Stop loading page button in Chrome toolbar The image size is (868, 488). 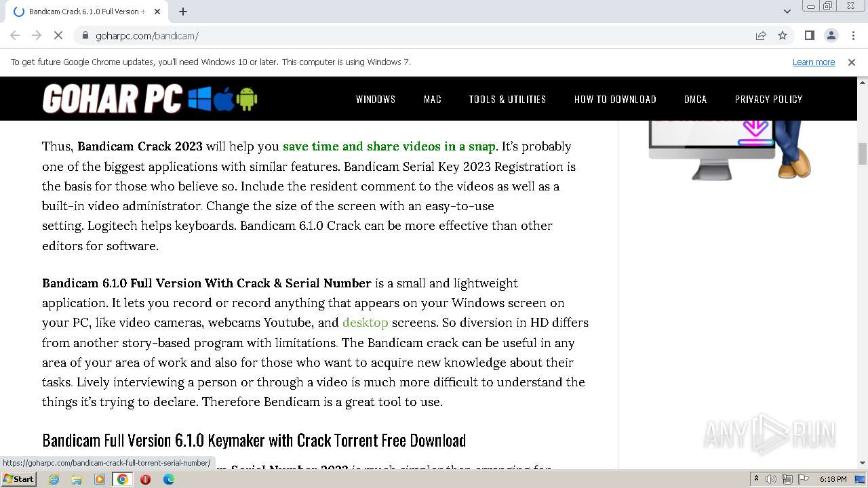tap(58, 35)
